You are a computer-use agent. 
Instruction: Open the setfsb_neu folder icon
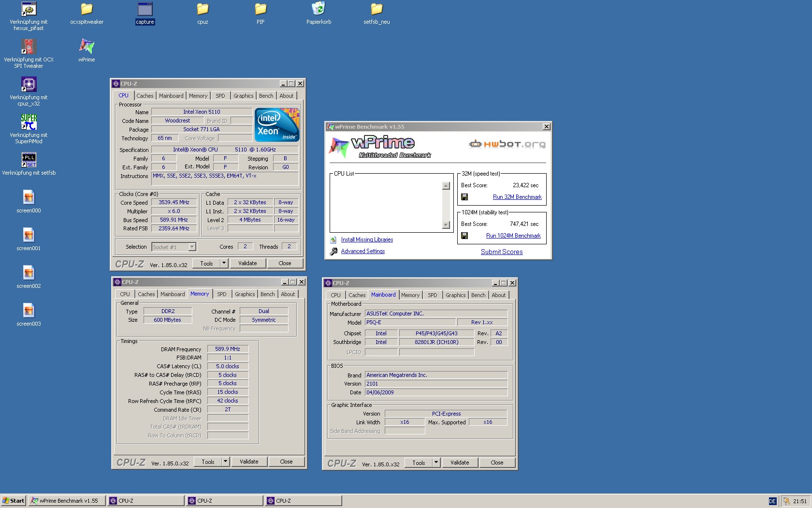tap(377, 9)
